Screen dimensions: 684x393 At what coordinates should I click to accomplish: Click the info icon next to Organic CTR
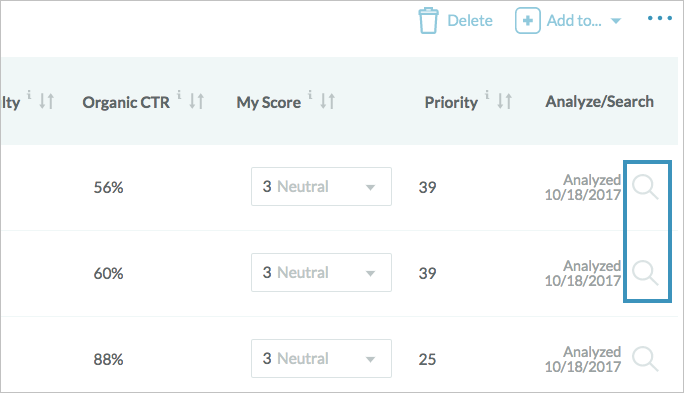(x=179, y=94)
